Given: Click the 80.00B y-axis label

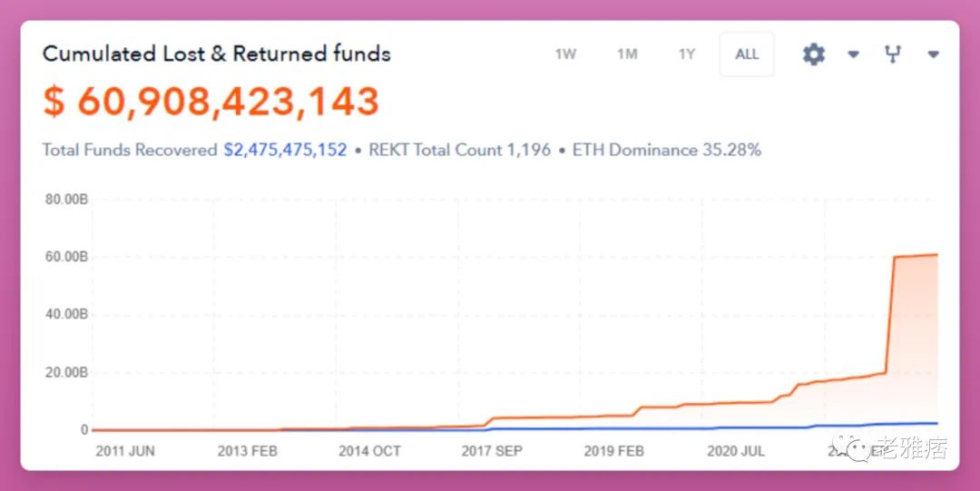Looking at the screenshot, I should 66,200.
